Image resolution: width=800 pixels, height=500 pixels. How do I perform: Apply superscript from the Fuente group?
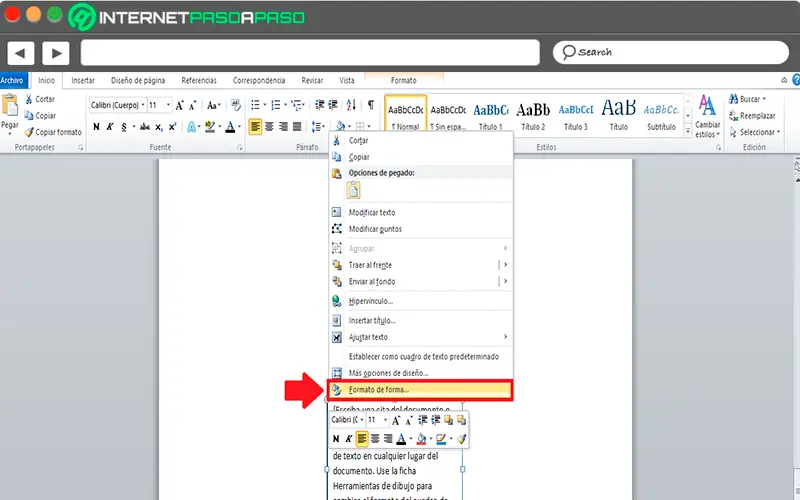172,127
